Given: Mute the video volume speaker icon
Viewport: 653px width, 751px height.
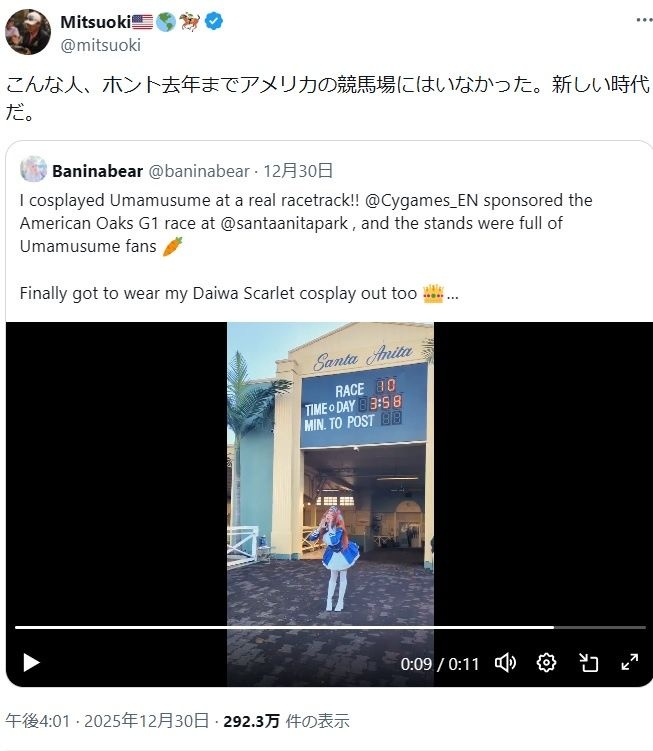Looking at the screenshot, I should click(x=505, y=663).
